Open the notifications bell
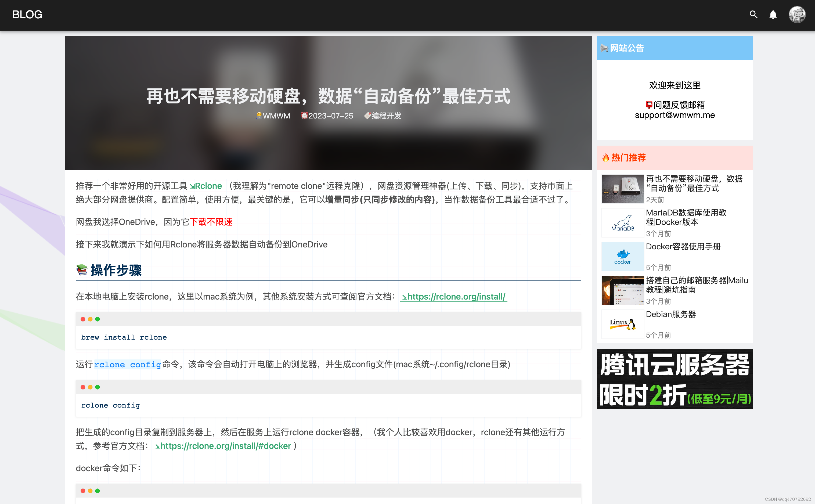Image resolution: width=815 pixels, height=504 pixels. (x=773, y=14)
